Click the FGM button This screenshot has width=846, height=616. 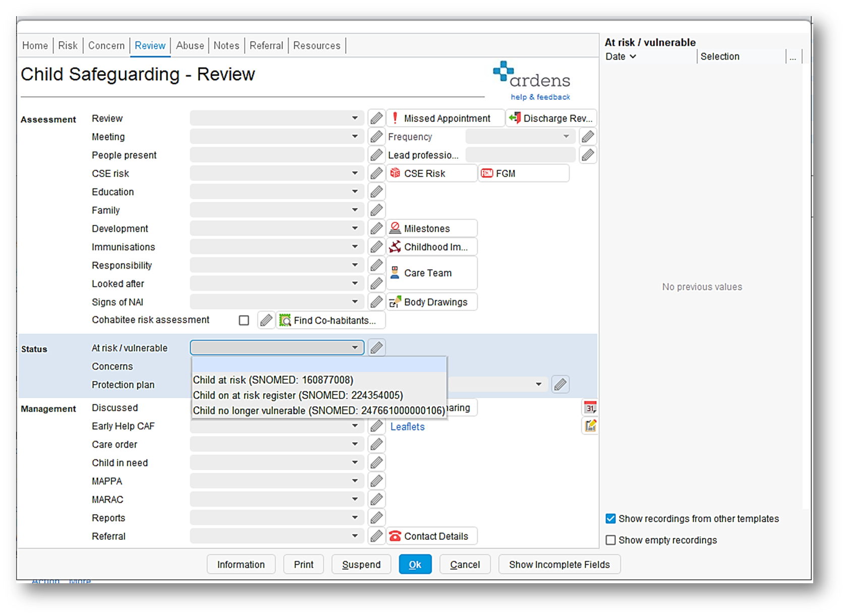click(524, 173)
